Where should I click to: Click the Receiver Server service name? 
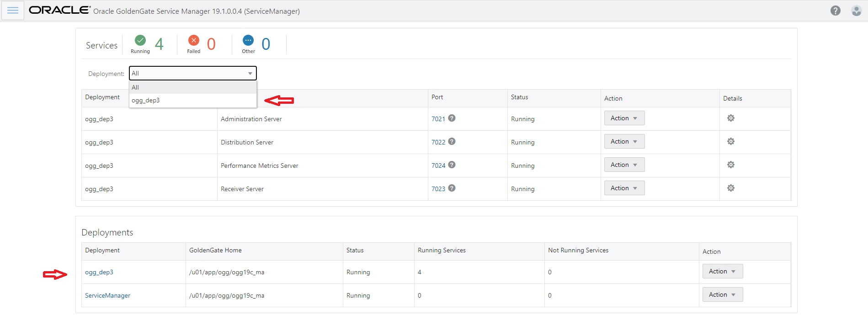tap(242, 189)
